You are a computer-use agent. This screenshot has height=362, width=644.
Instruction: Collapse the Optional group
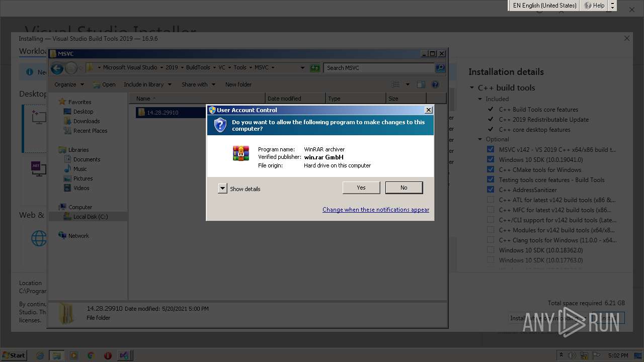click(480, 139)
